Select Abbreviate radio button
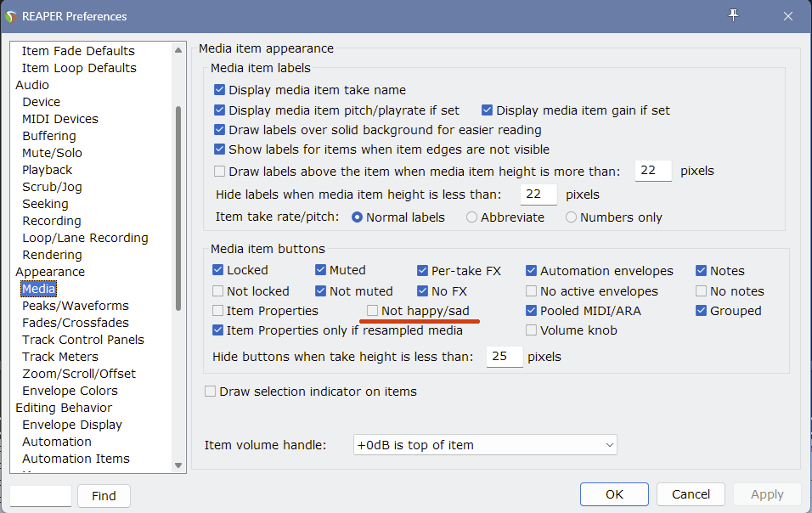 471,217
